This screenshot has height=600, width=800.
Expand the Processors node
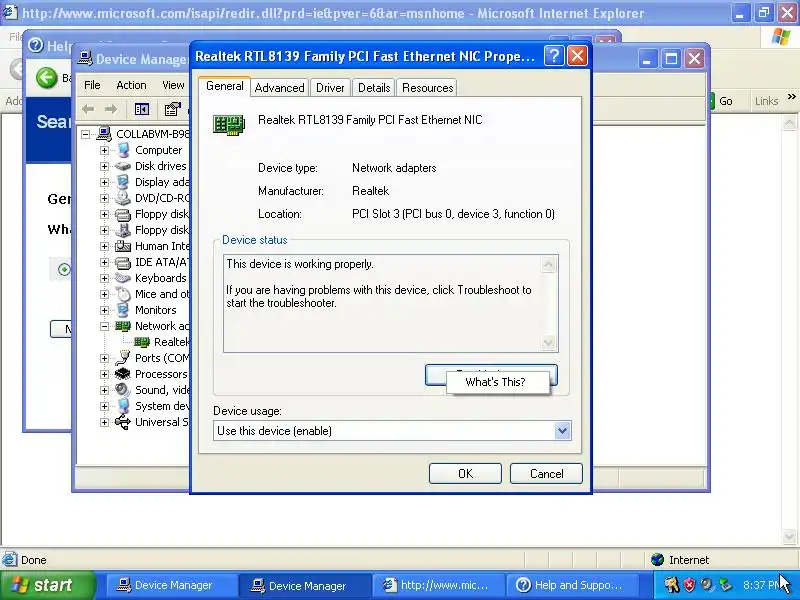click(104, 374)
